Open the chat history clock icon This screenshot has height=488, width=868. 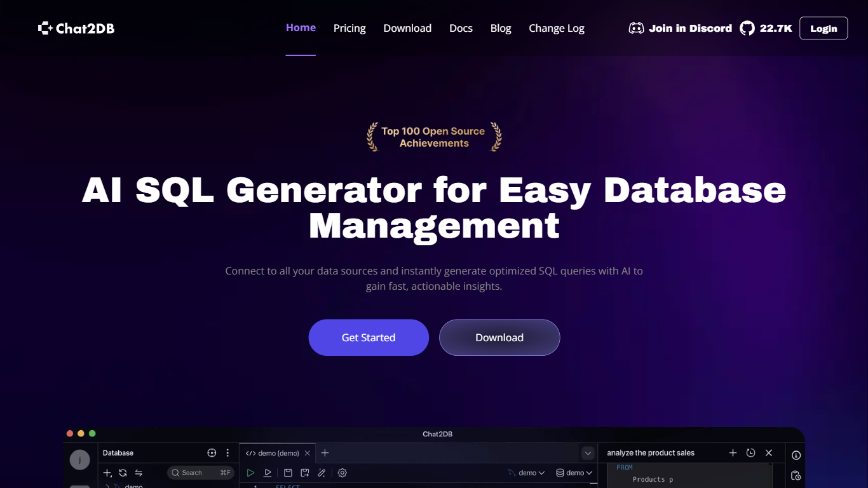(x=751, y=453)
